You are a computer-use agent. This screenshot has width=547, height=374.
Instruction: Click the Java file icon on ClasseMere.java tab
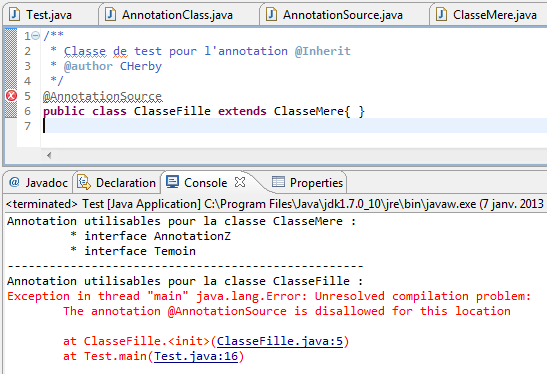[x=441, y=15]
